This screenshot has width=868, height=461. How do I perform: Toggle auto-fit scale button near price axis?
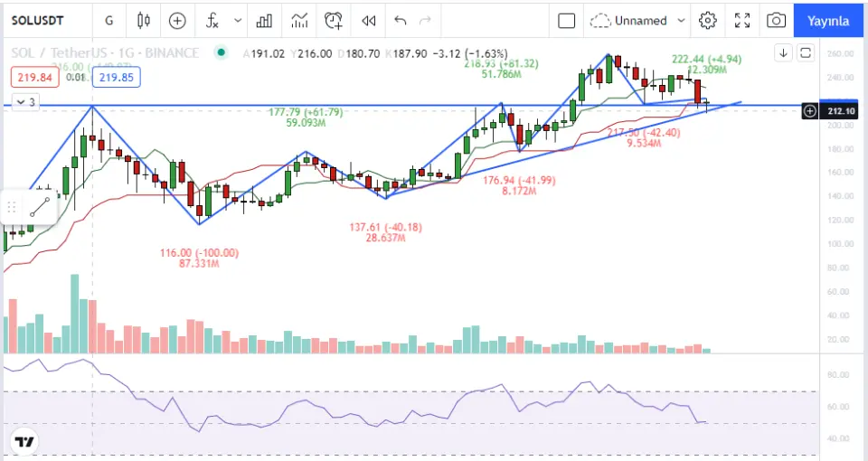coord(806,53)
